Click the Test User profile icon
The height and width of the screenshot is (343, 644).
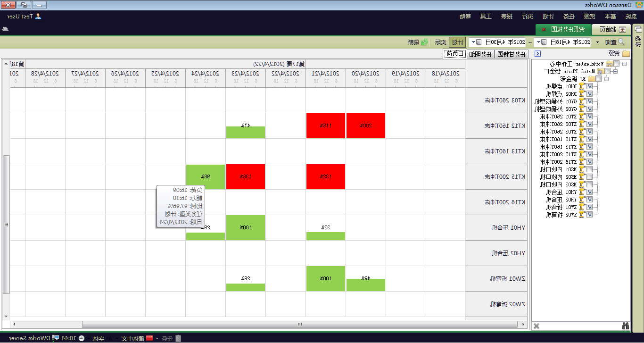[38, 17]
